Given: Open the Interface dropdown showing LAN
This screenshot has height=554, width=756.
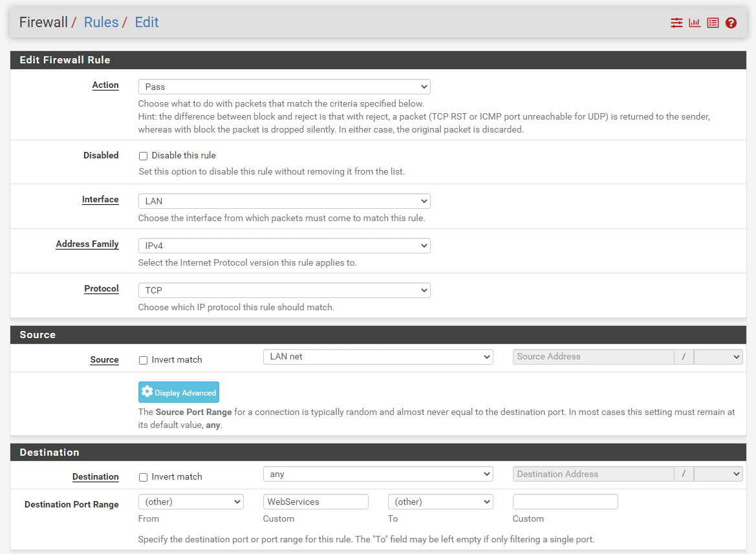Looking at the screenshot, I should click(284, 200).
